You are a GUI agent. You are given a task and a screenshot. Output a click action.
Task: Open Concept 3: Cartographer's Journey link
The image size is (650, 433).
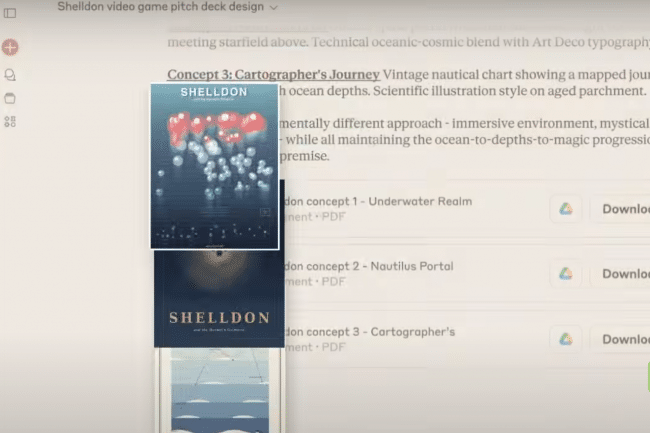coord(273,75)
